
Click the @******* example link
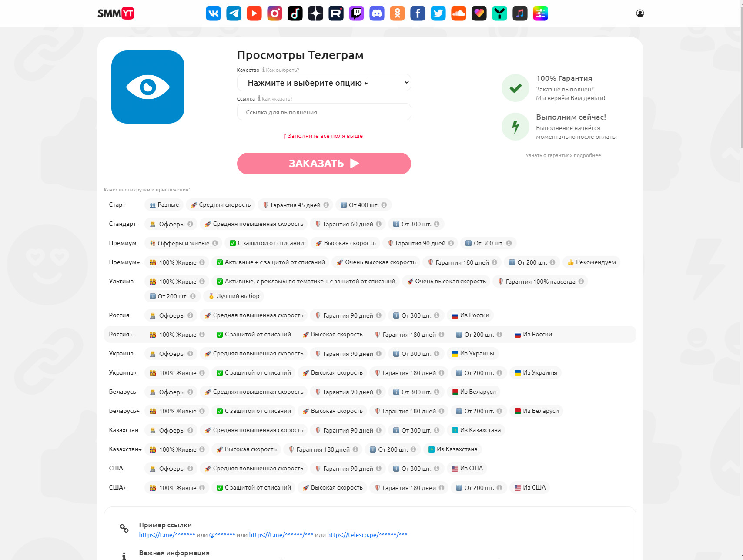[x=222, y=535]
